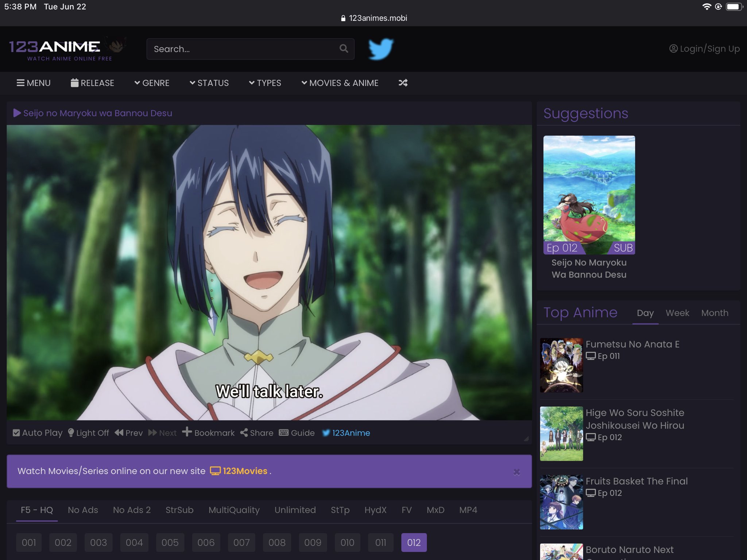Dismiss the 123Movies banner
The height and width of the screenshot is (560, 747).
[517, 472]
